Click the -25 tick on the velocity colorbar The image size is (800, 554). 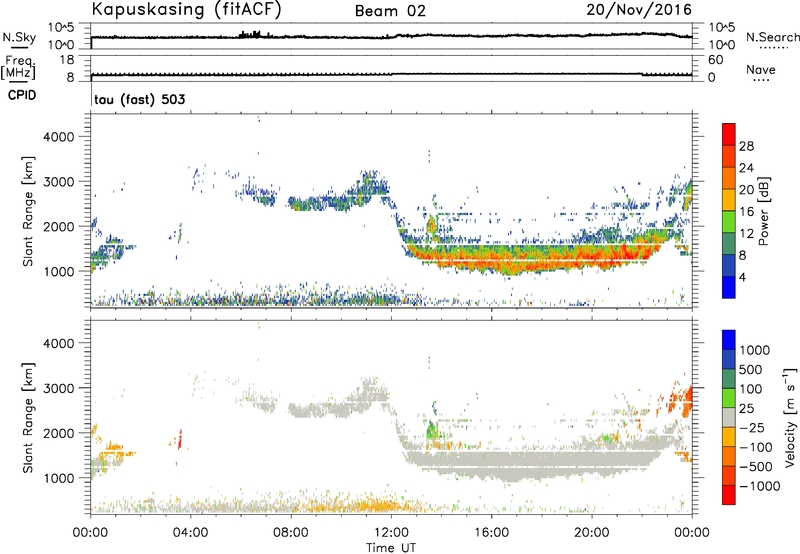pyautogui.click(x=752, y=427)
